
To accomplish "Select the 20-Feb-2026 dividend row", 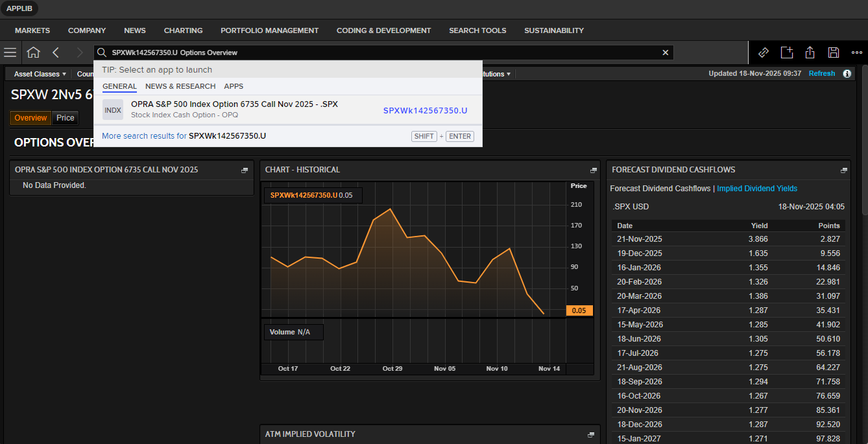I will tap(728, 282).
